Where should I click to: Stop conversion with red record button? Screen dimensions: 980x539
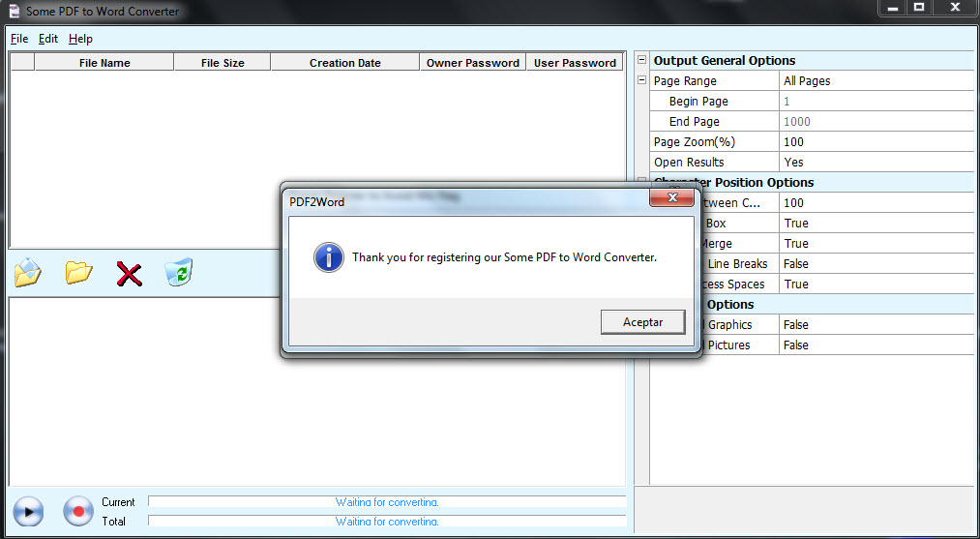coord(78,512)
